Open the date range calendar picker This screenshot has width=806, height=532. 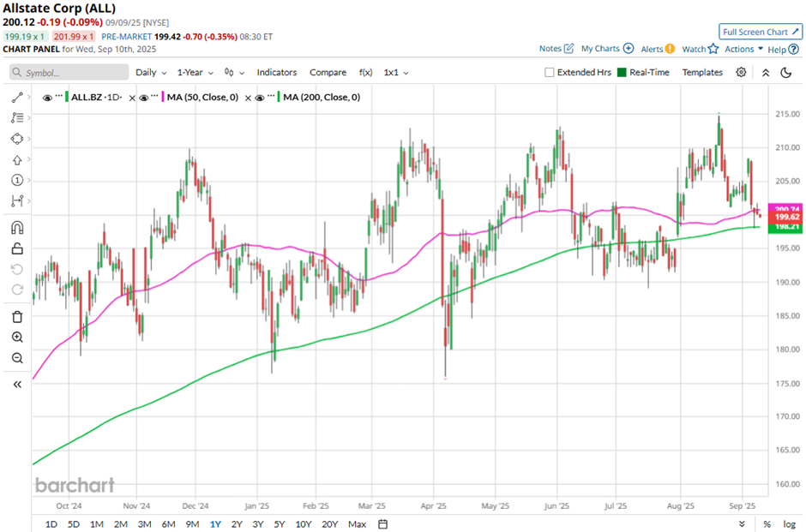(x=382, y=523)
